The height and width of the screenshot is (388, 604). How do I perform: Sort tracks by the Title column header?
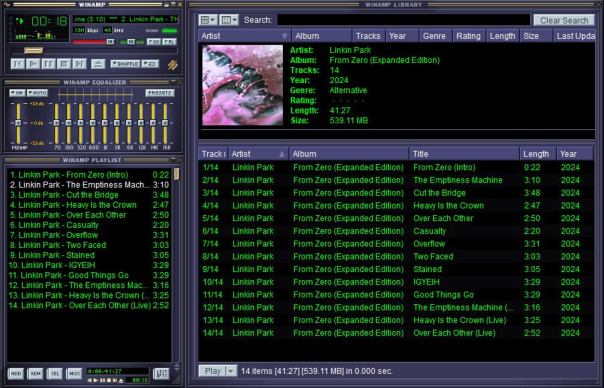coord(464,154)
